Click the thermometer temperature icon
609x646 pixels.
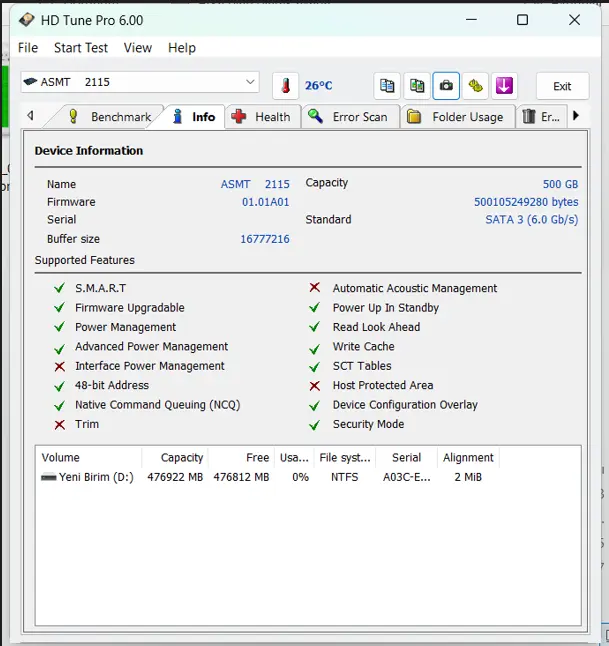(x=286, y=86)
